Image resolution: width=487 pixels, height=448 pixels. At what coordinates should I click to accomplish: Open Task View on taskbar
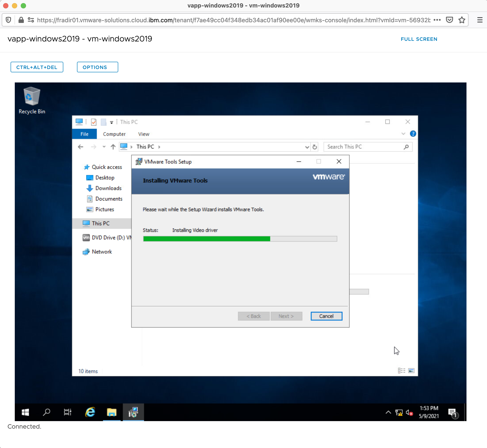pos(67,412)
